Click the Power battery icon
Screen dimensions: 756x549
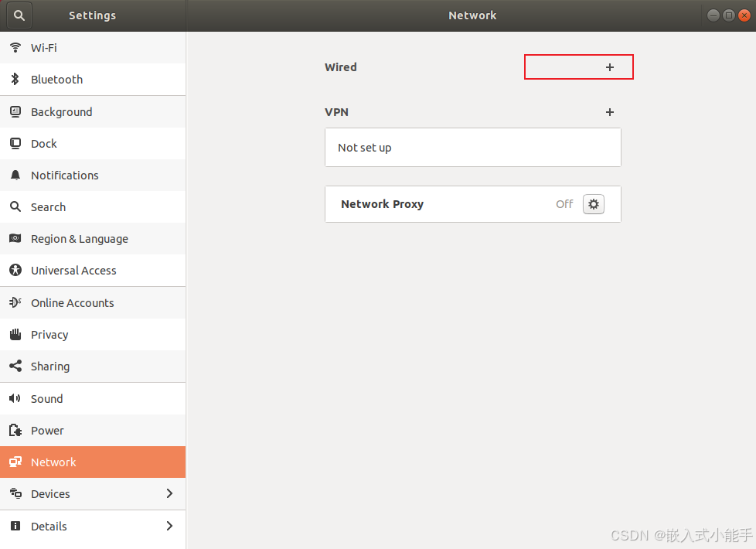(x=15, y=431)
